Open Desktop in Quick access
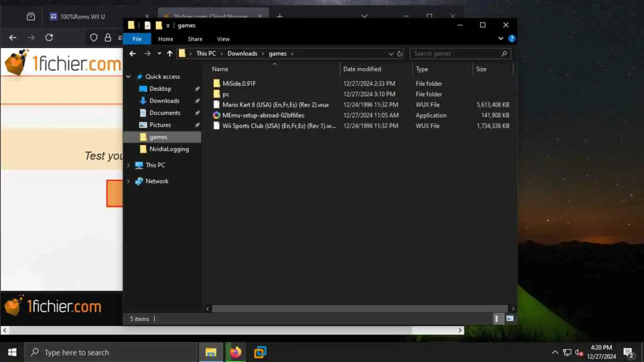Screen dimensions: 644x362 (x=160, y=88)
